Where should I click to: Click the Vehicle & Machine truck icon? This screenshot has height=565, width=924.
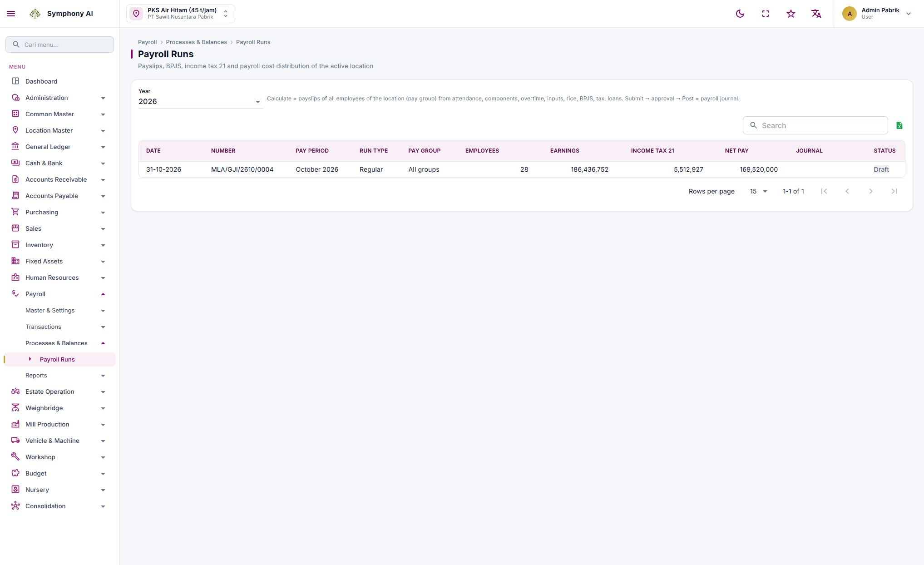(15, 441)
